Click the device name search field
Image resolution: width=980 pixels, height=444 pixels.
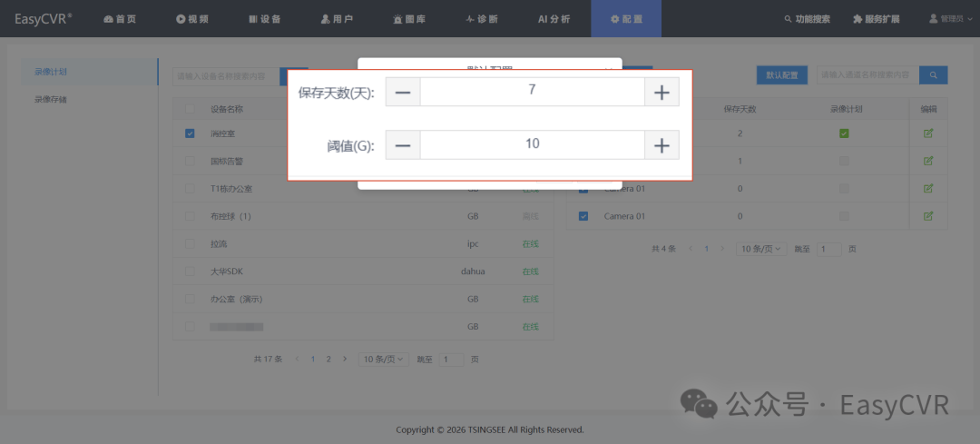226,75
